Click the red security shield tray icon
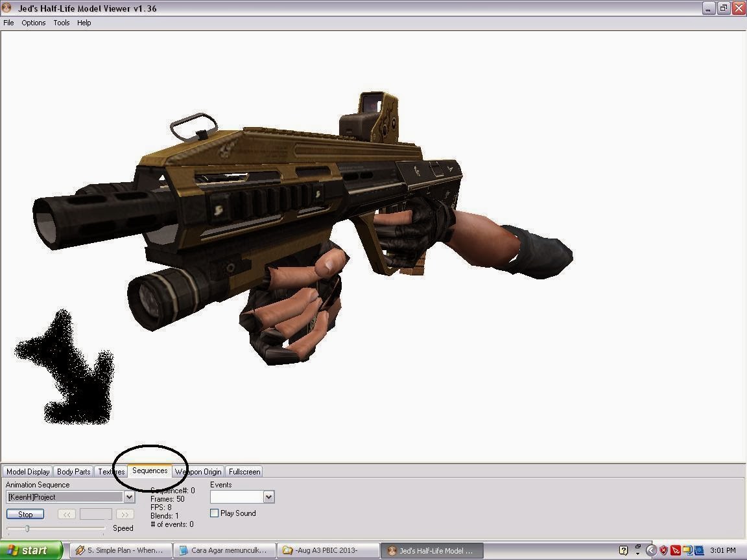 click(x=663, y=550)
